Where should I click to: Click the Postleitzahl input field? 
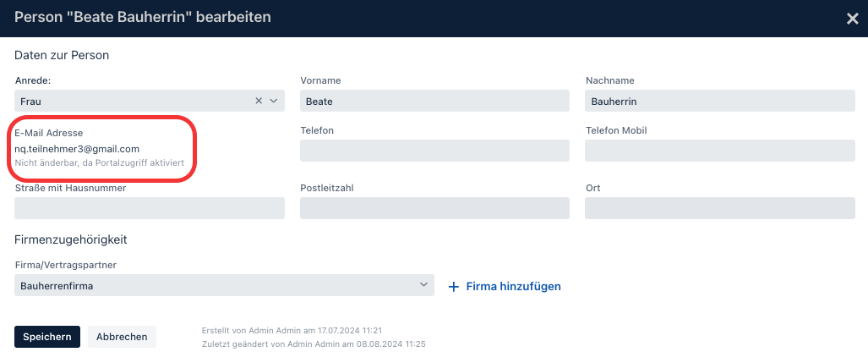tap(434, 208)
